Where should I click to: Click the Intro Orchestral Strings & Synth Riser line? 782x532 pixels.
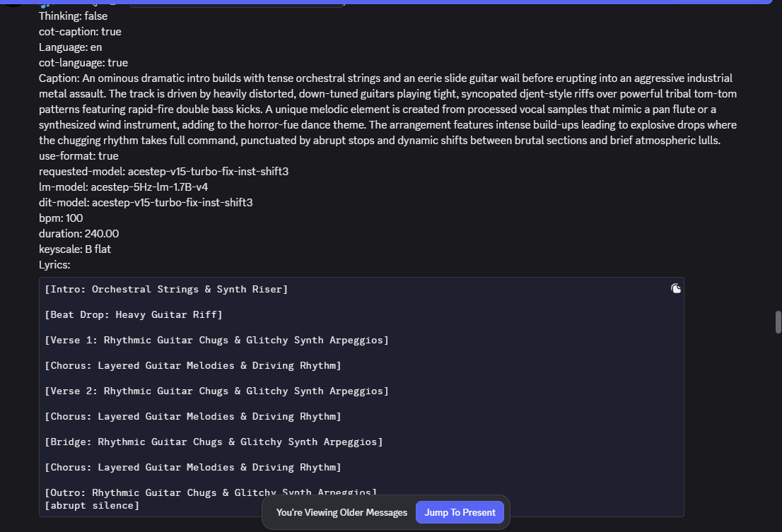[x=166, y=289]
